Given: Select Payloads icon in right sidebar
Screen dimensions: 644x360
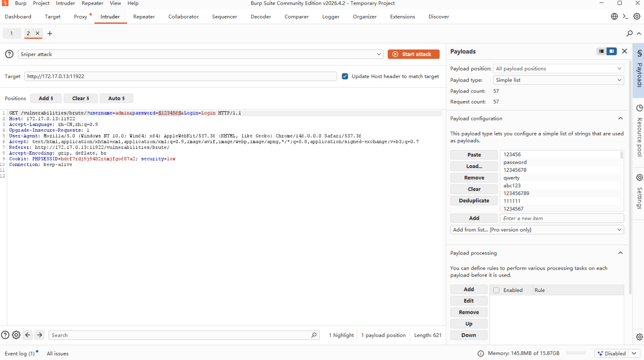Looking at the screenshot, I should [639, 53].
